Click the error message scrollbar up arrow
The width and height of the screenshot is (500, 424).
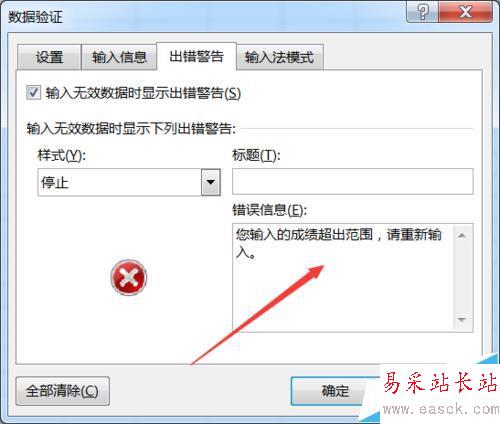(462, 235)
